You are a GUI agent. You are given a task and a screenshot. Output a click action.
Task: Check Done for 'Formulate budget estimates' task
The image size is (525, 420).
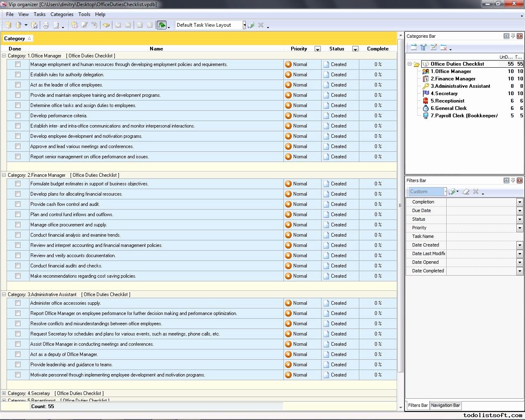coord(18,184)
